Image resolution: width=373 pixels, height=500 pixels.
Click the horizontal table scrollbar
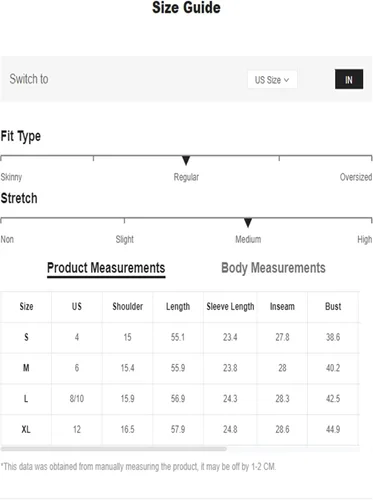click(114, 449)
